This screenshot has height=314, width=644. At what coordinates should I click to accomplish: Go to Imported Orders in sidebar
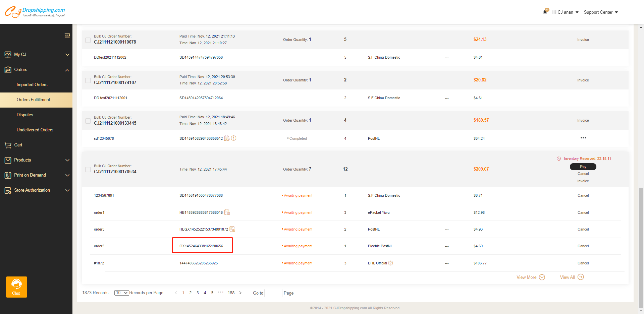click(32, 85)
